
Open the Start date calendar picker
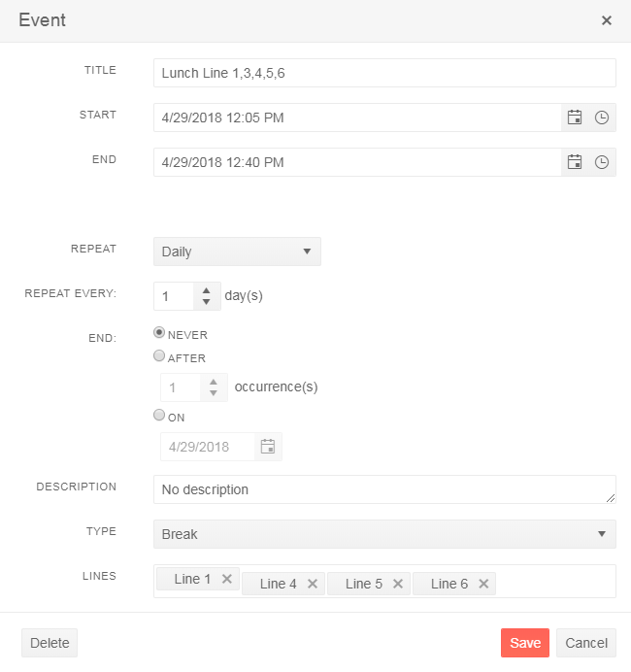pos(575,118)
